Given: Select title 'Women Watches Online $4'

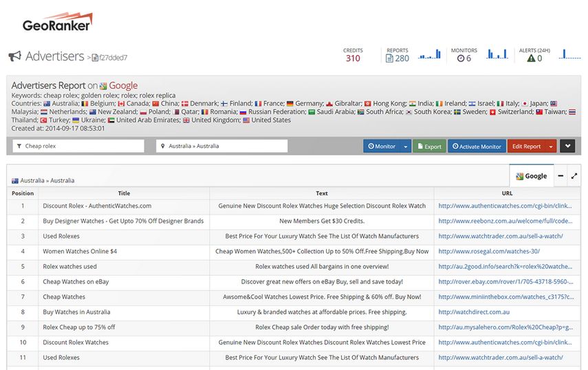Looking at the screenshot, I should (x=80, y=252).
